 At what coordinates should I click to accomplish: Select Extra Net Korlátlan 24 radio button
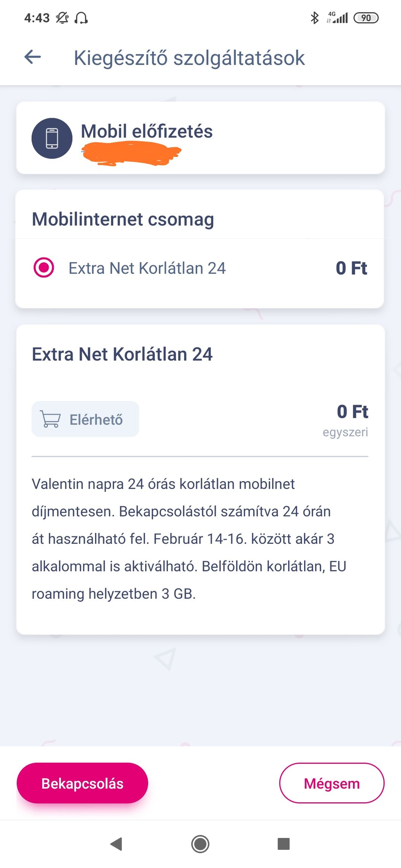[44, 268]
